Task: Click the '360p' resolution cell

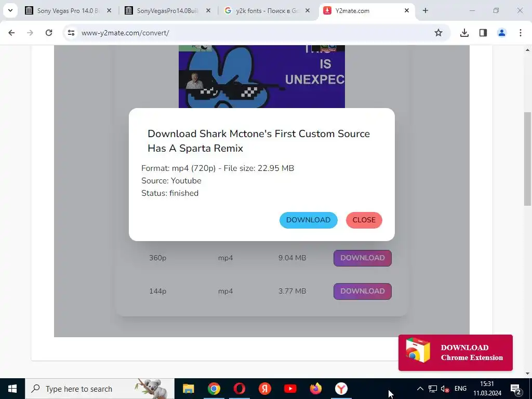Action: click(x=158, y=258)
